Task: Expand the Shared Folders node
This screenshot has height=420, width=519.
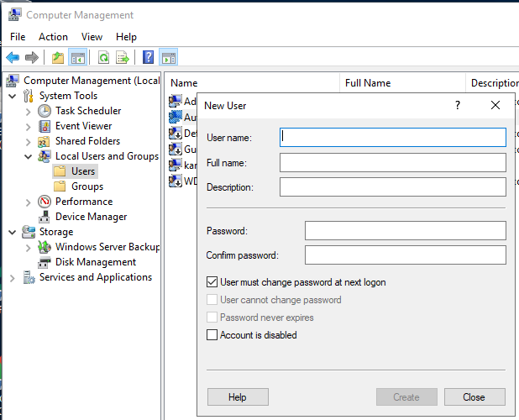Action: point(29,141)
